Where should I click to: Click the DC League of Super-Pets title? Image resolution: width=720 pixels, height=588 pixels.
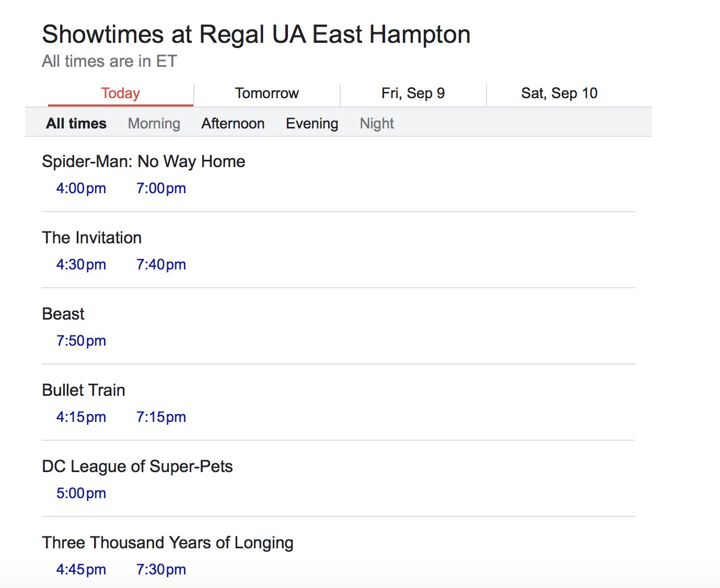click(137, 466)
